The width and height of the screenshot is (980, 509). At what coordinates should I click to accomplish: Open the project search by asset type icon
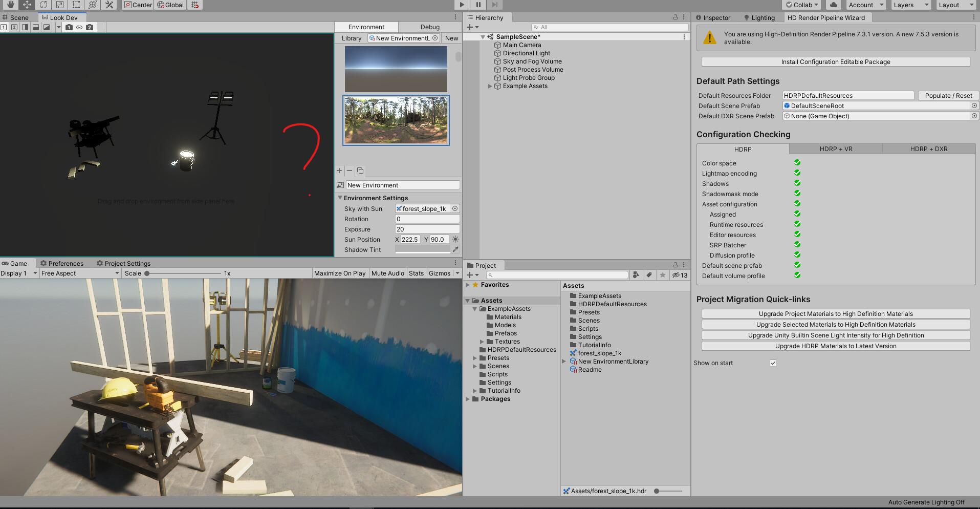click(x=636, y=275)
